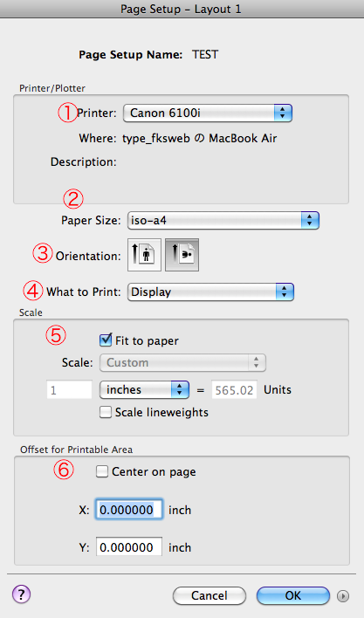Click the Page Setup Name TEST text
This screenshot has width=364, height=618.
[x=205, y=54]
